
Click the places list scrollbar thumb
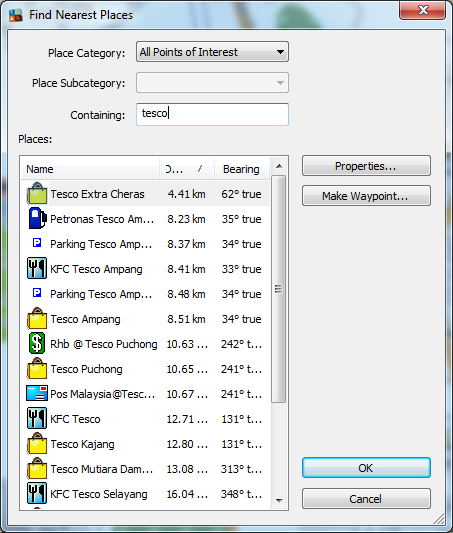click(x=278, y=289)
